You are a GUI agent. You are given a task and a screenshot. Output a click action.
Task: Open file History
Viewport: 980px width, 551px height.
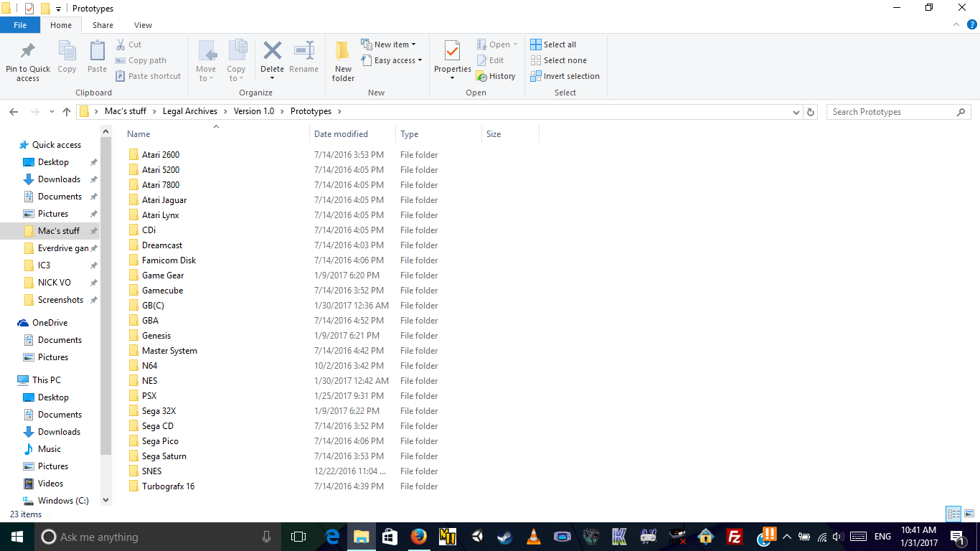click(496, 76)
